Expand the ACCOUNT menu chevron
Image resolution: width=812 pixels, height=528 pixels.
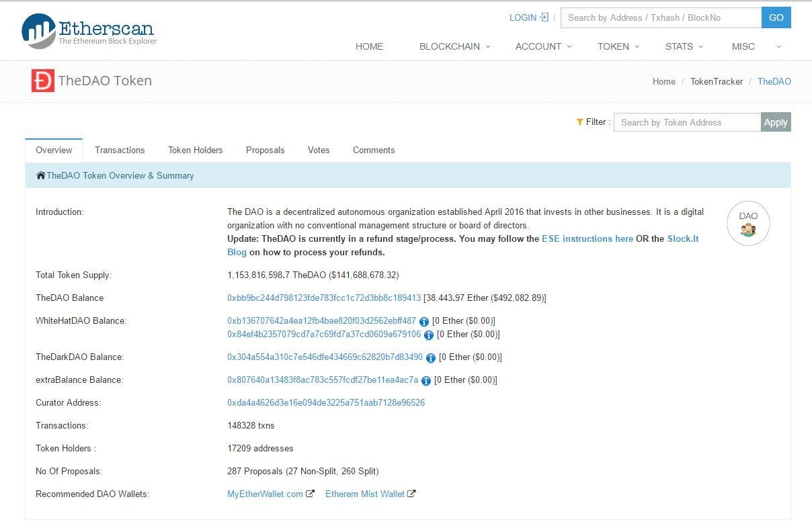click(569, 46)
